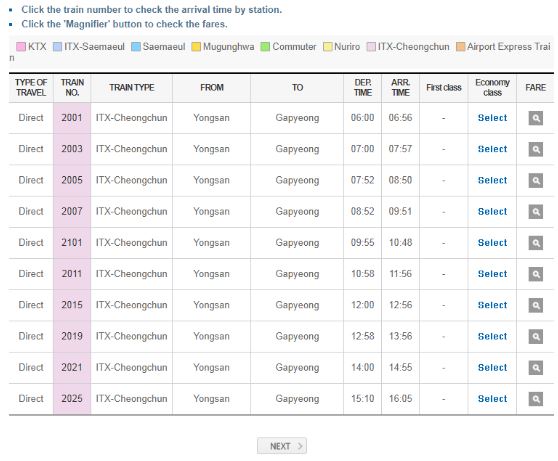Select economy class for train 2003
558x461 pixels.
[492, 149]
